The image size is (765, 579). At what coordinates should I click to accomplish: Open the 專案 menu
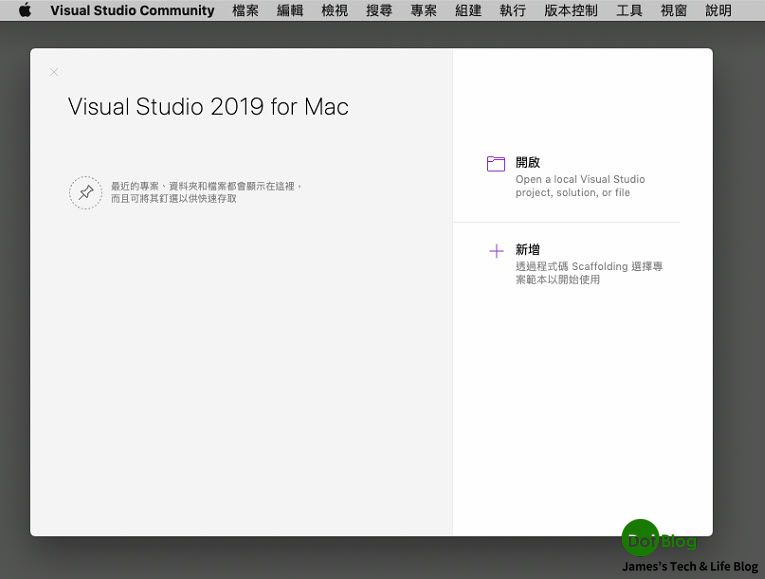click(x=423, y=10)
